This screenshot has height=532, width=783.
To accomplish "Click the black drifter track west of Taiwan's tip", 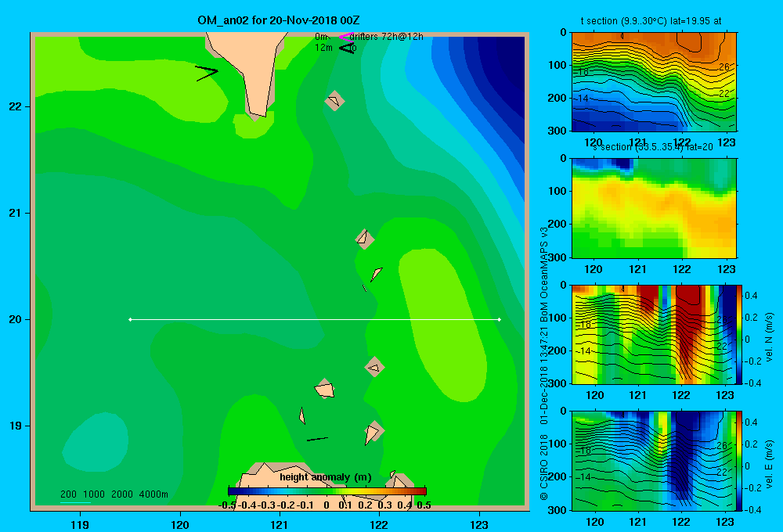I will click(206, 73).
